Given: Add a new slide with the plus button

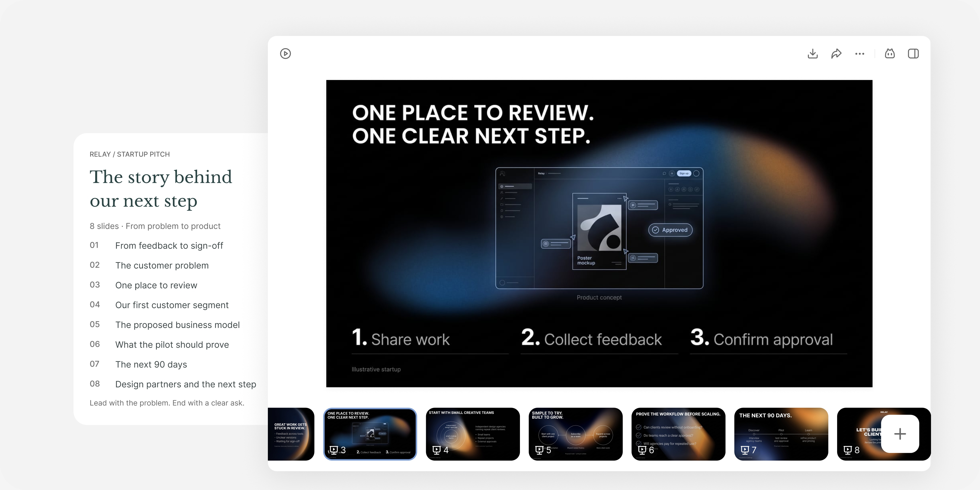Looking at the screenshot, I should pos(900,434).
